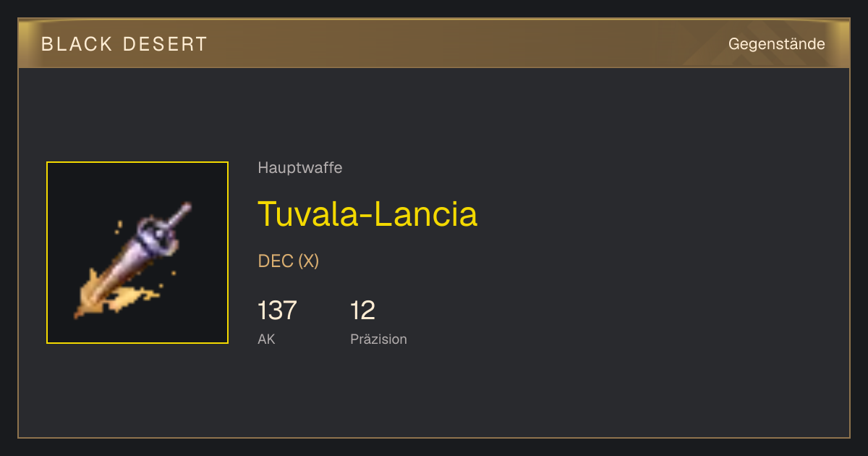Select the Tuvala-Lancia item name
The image size is (868, 456).
pyautogui.click(x=367, y=214)
